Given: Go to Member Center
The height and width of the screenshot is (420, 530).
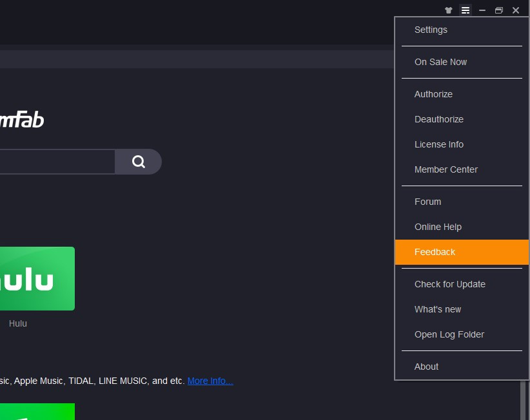Looking at the screenshot, I should point(446,169).
